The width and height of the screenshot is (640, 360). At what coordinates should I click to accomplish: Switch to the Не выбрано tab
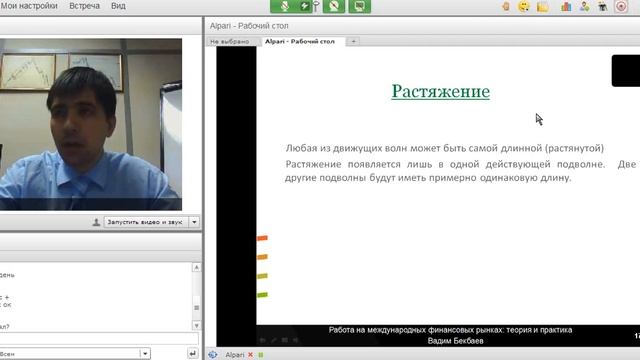pyautogui.click(x=230, y=41)
